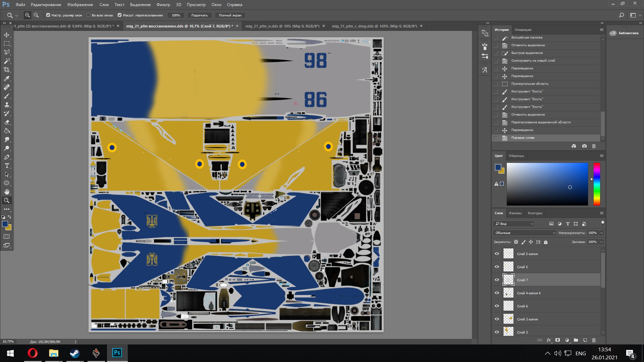Select the Crop tool
Image resolution: width=644 pixels, height=362 pixels.
coord(7,70)
